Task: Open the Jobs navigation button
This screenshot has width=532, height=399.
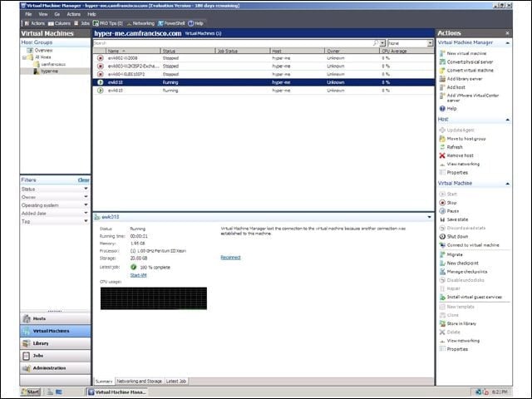Action: coord(56,356)
